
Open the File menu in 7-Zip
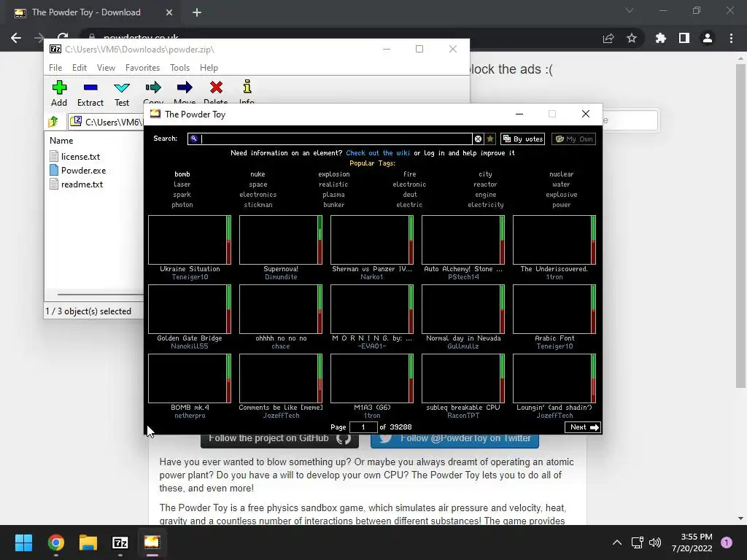click(55, 68)
